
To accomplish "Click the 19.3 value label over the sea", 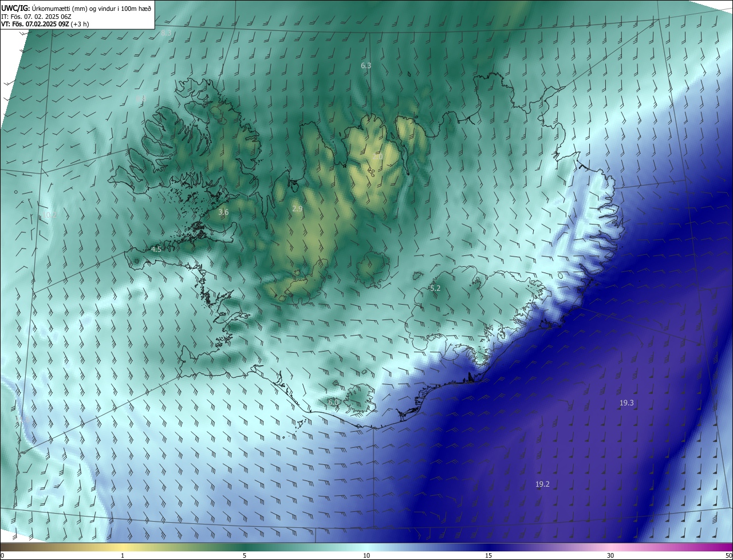I will click(626, 403).
